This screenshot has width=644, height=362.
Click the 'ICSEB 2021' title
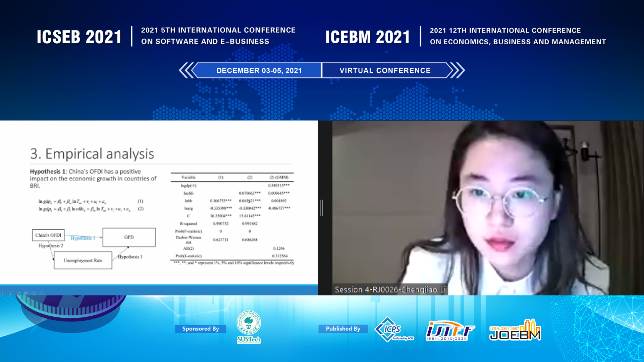(79, 37)
